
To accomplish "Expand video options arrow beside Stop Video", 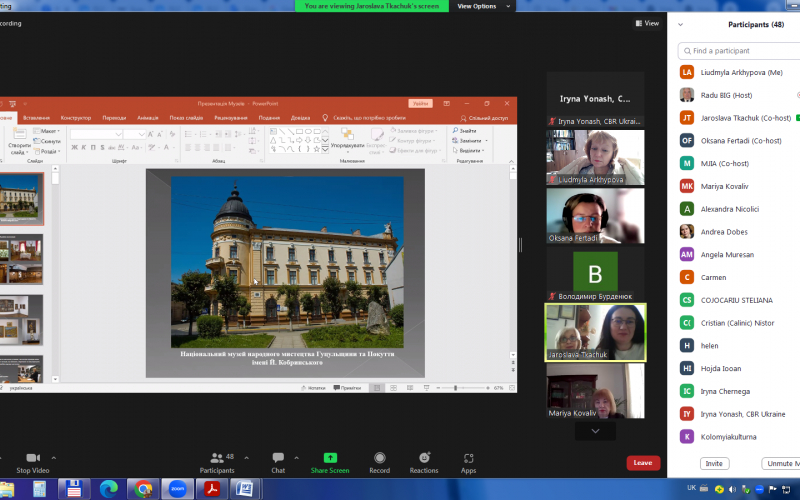I will tap(54, 458).
